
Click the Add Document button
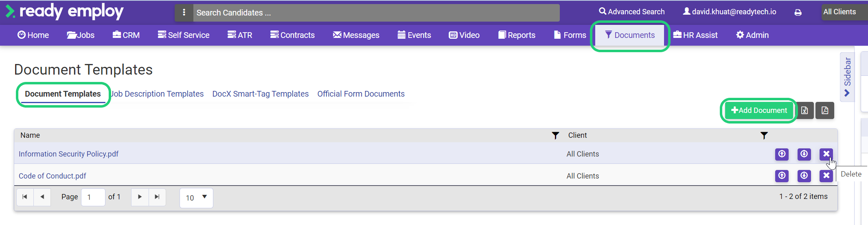pyautogui.click(x=759, y=110)
